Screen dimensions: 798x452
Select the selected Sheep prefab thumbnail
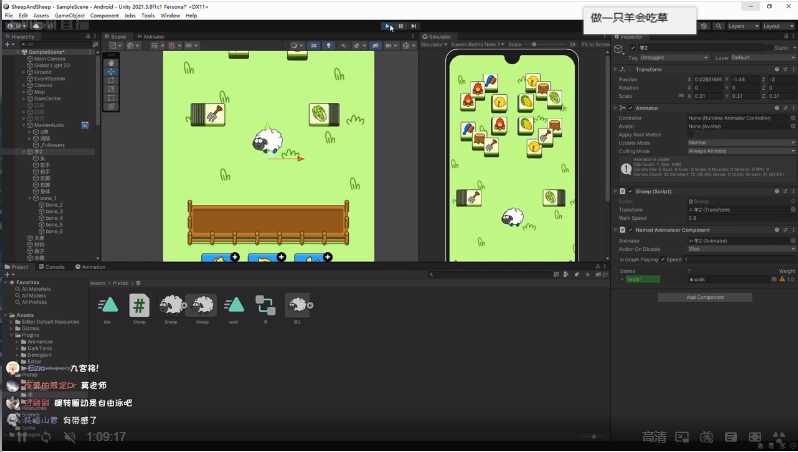point(202,306)
